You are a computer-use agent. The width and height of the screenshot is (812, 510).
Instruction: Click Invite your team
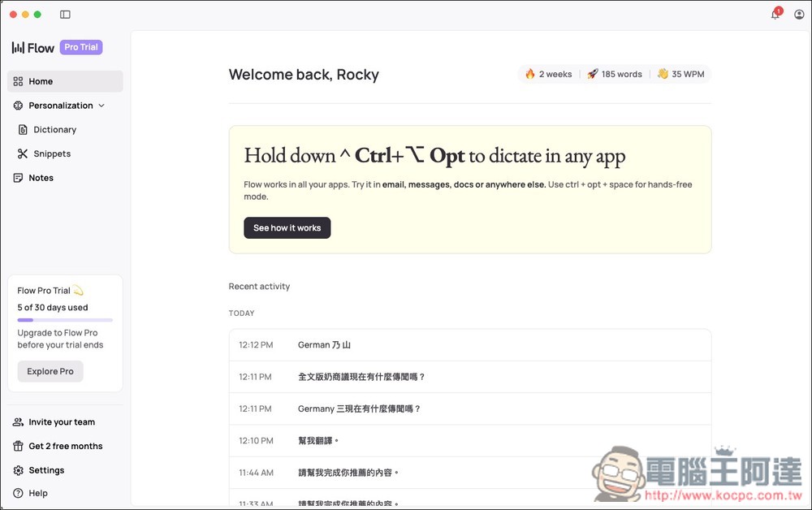[62, 422]
